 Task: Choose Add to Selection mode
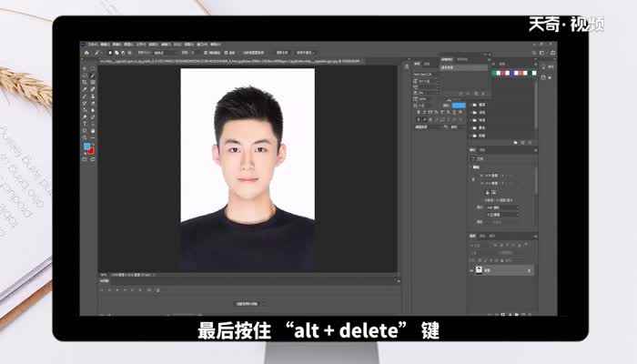click(x=116, y=53)
